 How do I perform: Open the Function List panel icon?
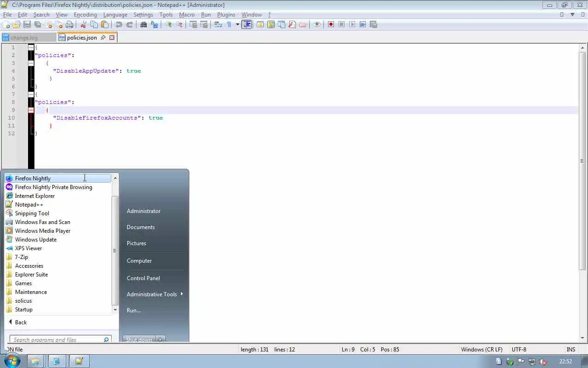tap(292, 24)
